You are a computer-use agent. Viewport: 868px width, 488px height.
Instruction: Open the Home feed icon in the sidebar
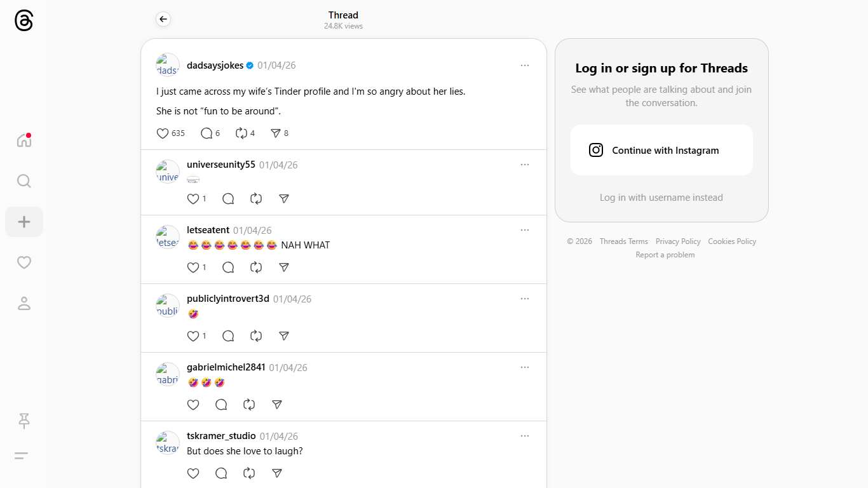pos(24,140)
